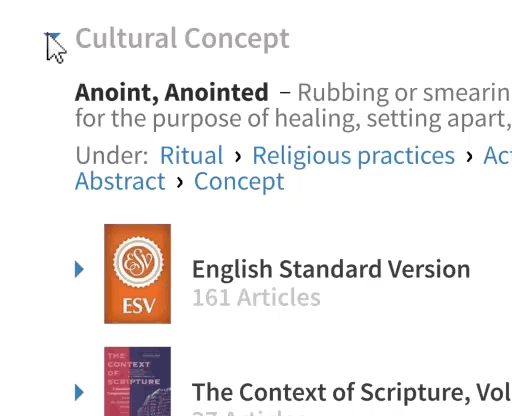The width and height of the screenshot is (512, 416).
Task: Click the Cultural Concept heading text
Action: pos(182,39)
